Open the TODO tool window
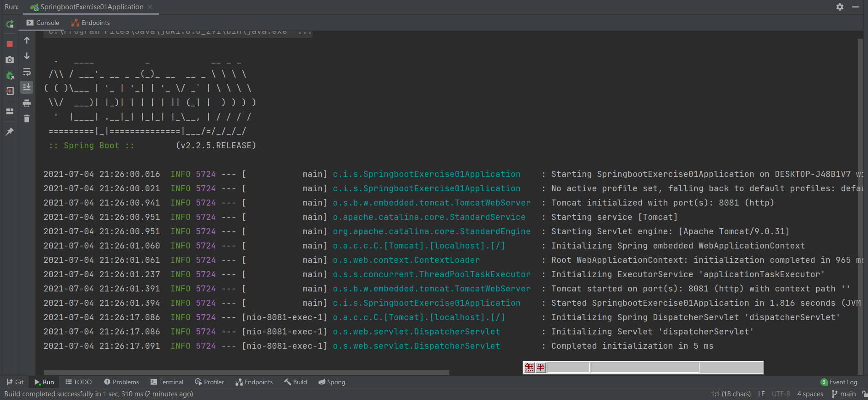Viewport: 868px width, 400px height. pos(78,382)
